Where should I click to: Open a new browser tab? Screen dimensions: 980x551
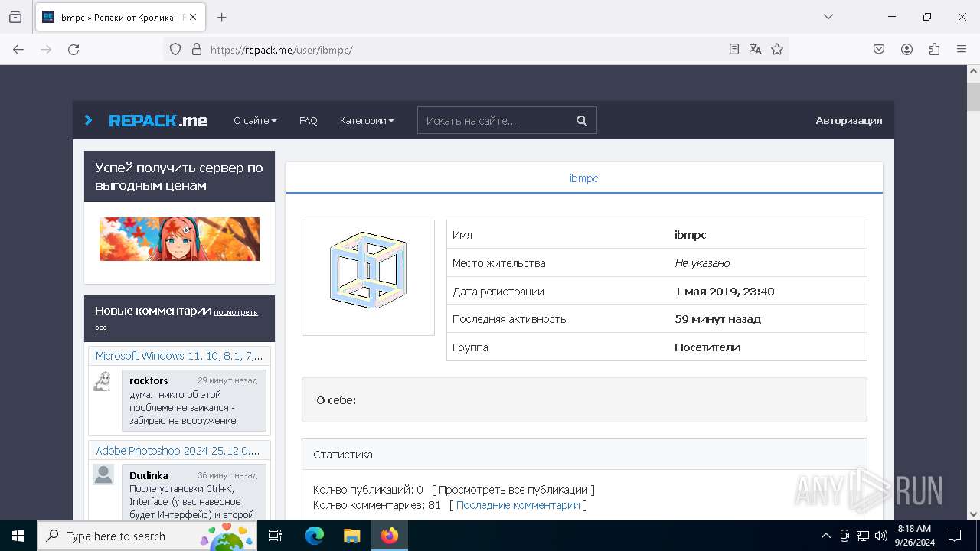pyautogui.click(x=221, y=17)
